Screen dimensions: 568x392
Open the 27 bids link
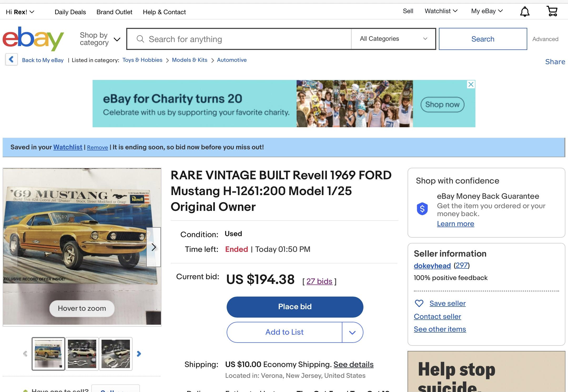coord(319,281)
